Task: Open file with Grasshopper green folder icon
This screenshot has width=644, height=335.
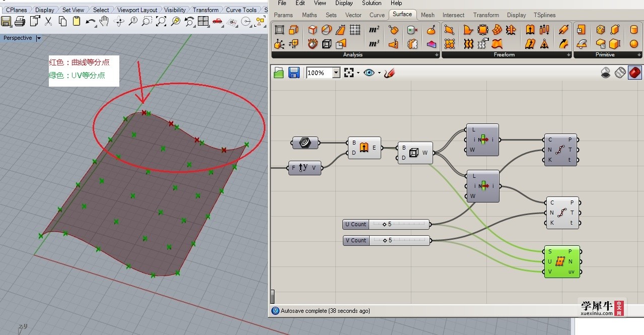Action: 279,73
